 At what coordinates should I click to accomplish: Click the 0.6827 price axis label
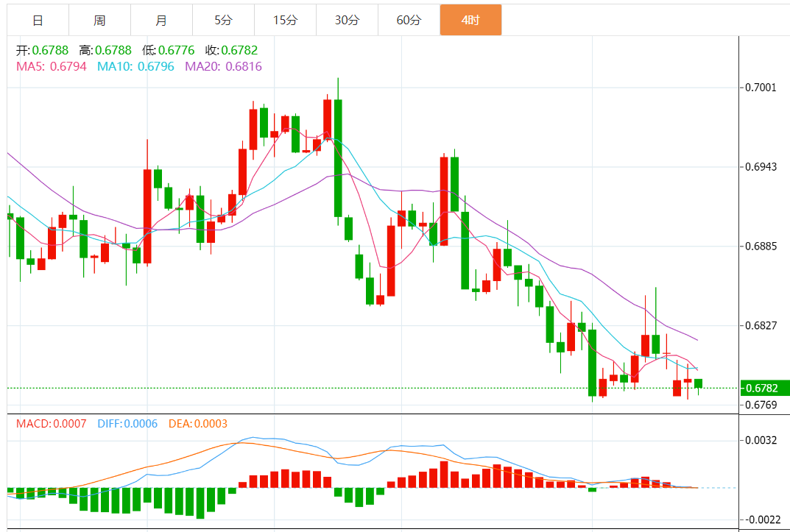pos(761,326)
